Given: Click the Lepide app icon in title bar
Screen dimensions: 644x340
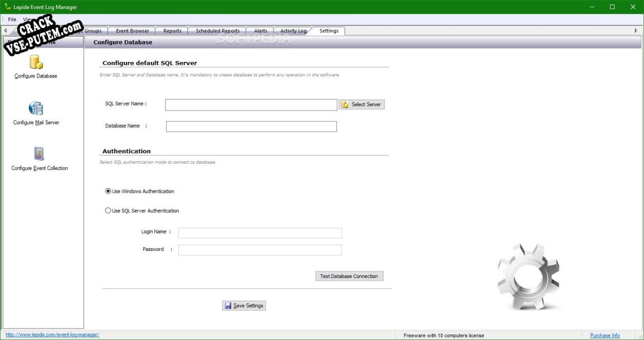Looking at the screenshot, I should tap(8, 7).
